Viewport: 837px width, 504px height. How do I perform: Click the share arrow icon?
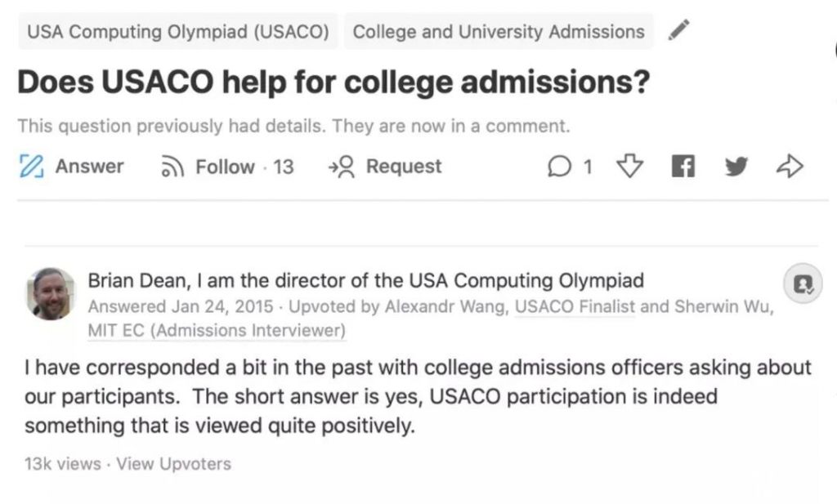tap(790, 167)
